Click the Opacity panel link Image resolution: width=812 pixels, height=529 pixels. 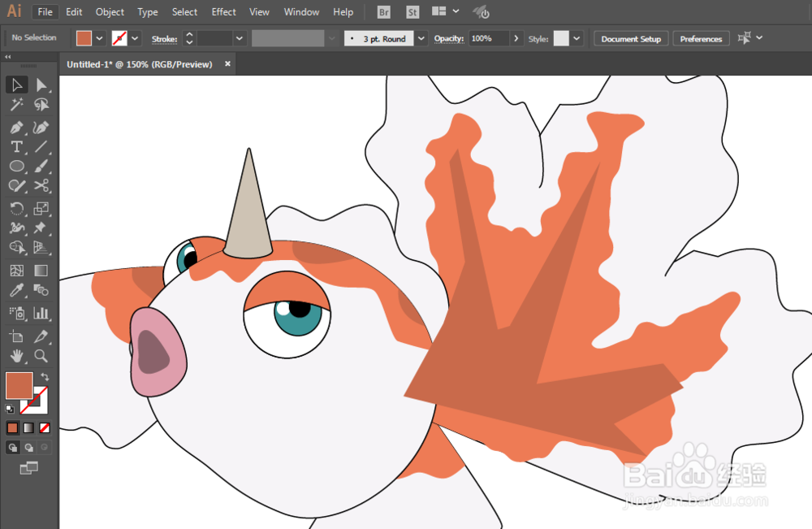(449, 39)
